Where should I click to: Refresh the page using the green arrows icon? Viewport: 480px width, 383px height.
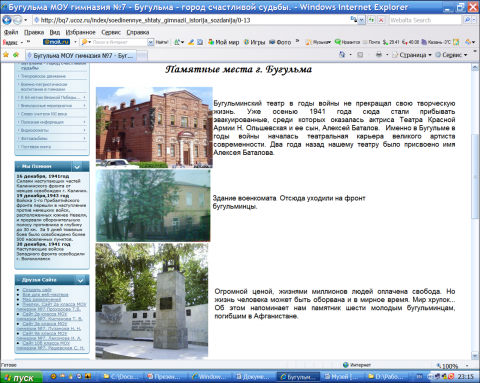pyautogui.click(x=371, y=20)
